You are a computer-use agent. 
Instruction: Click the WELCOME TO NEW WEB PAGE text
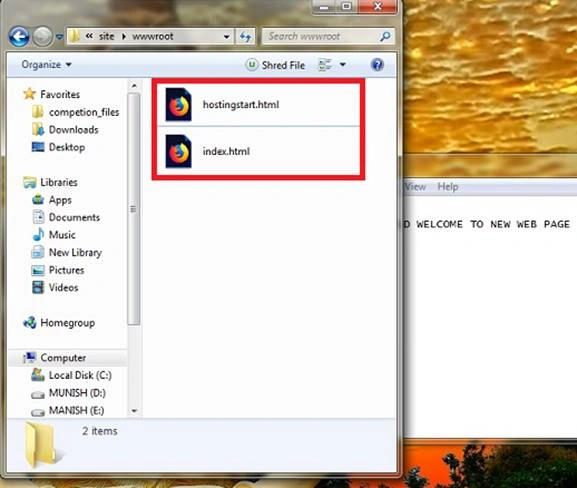coord(493,224)
